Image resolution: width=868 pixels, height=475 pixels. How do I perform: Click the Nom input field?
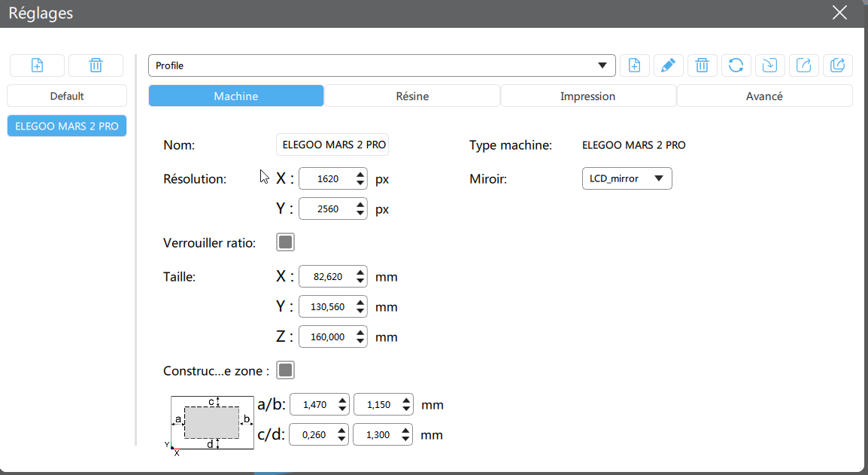(x=332, y=145)
